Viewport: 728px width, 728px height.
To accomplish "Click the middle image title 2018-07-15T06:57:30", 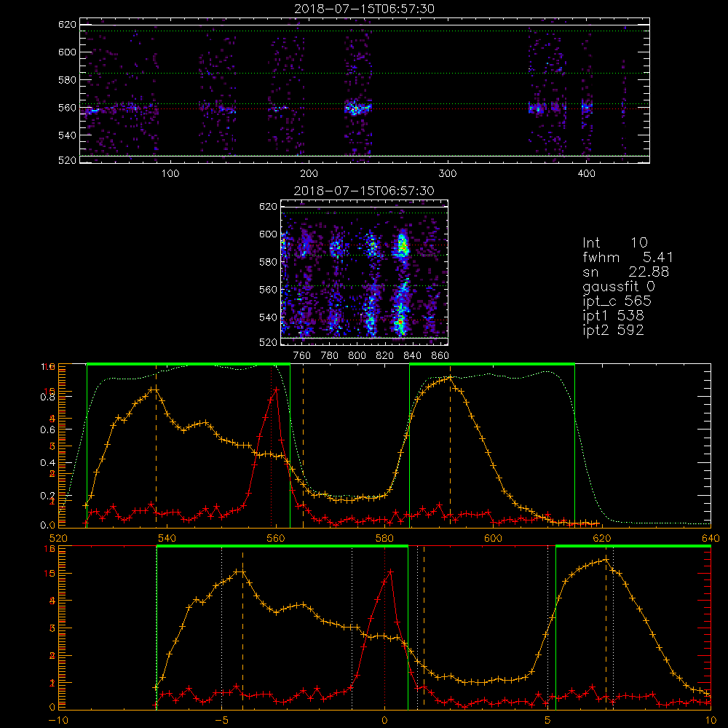I will pyautogui.click(x=365, y=191).
